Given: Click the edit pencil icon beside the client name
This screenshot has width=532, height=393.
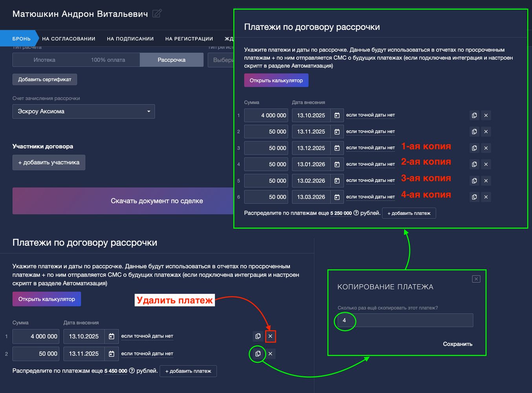Looking at the screenshot, I should [x=157, y=14].
